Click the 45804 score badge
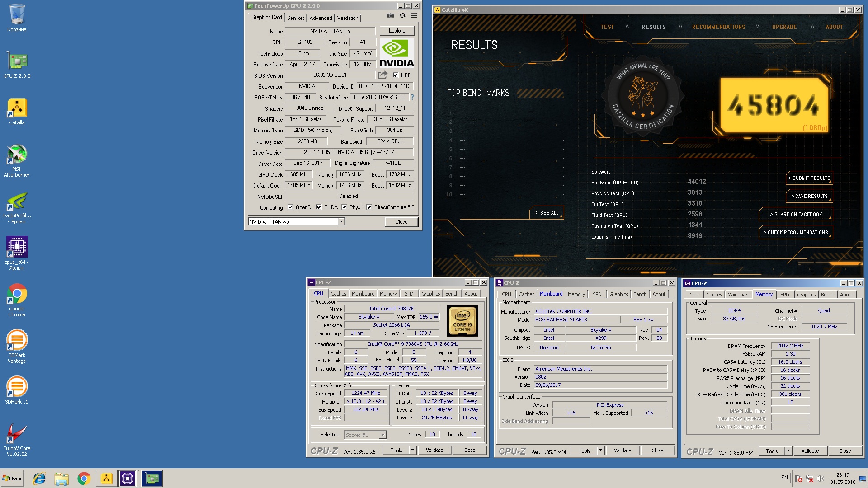The image size is (868, 488). coord(774,105)
